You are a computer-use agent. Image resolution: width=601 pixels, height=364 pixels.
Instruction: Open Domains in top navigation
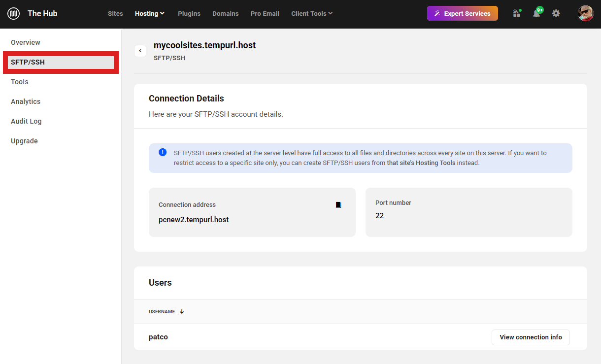click(x=226, y=14)
